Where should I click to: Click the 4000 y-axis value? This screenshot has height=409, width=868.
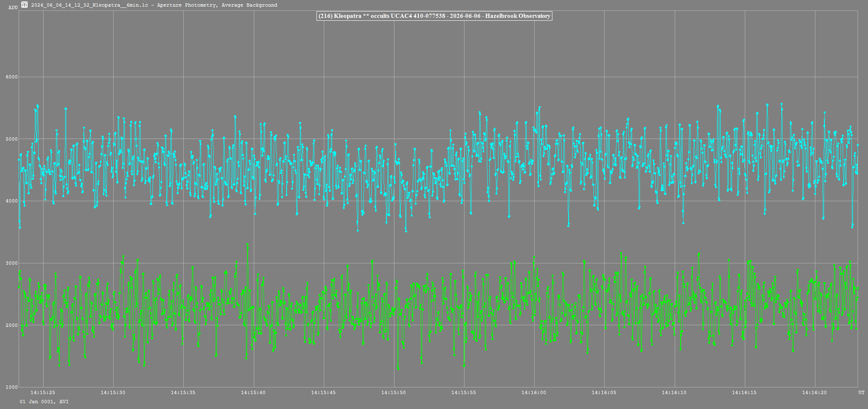pos(12,201)
